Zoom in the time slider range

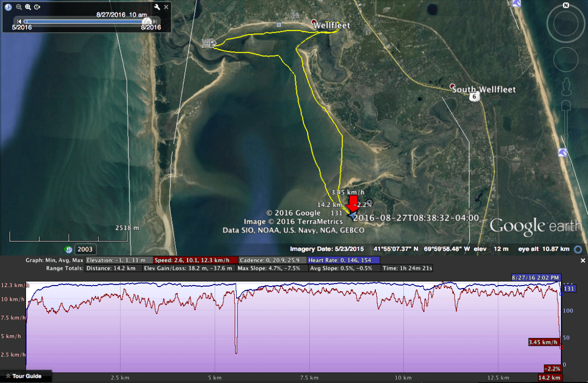28,7
